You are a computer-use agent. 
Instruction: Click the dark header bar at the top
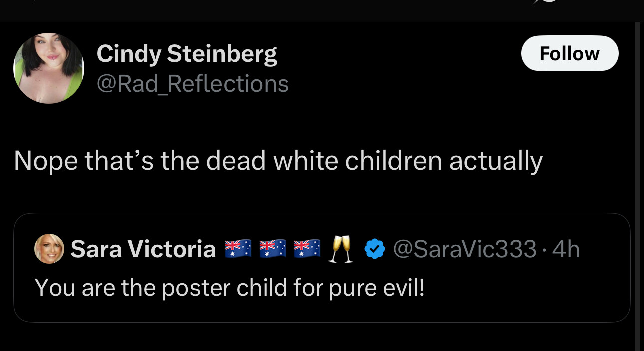coord(322,10)
